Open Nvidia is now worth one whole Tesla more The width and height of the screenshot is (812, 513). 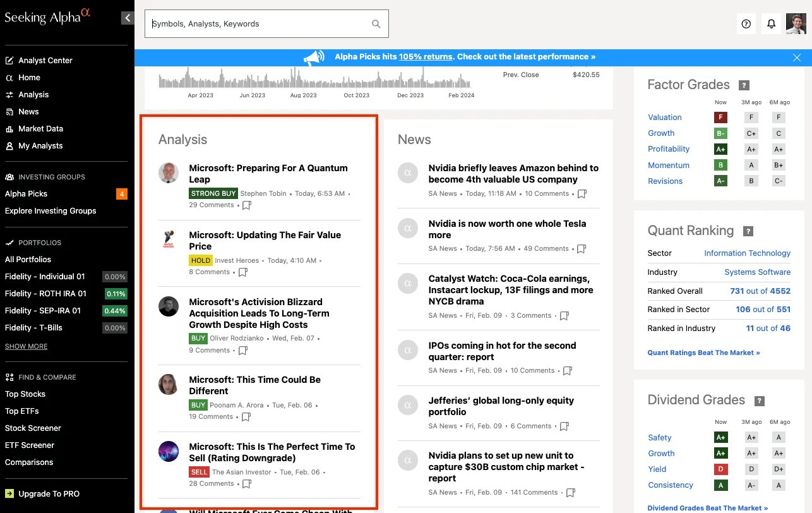[x=507, y=229]
